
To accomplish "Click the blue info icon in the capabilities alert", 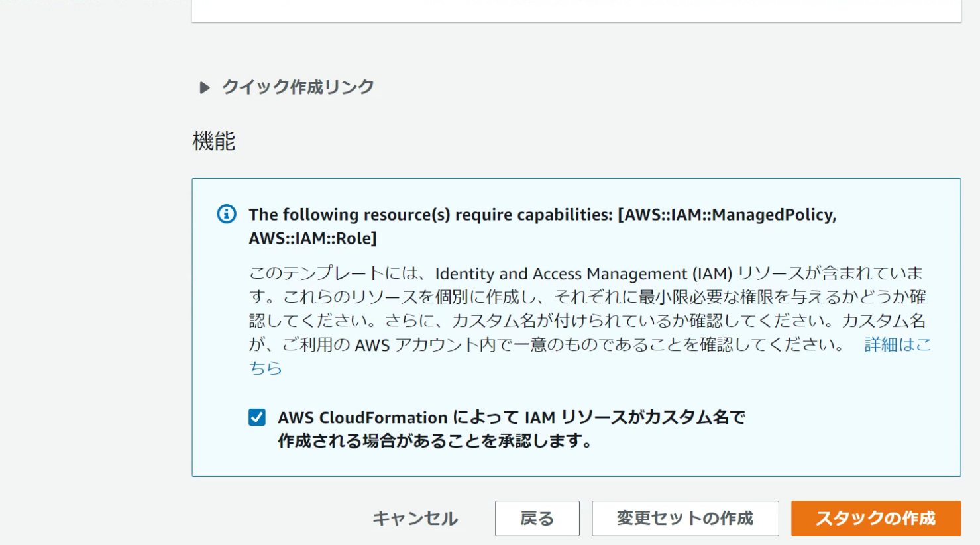I will [x=227, y=214].
